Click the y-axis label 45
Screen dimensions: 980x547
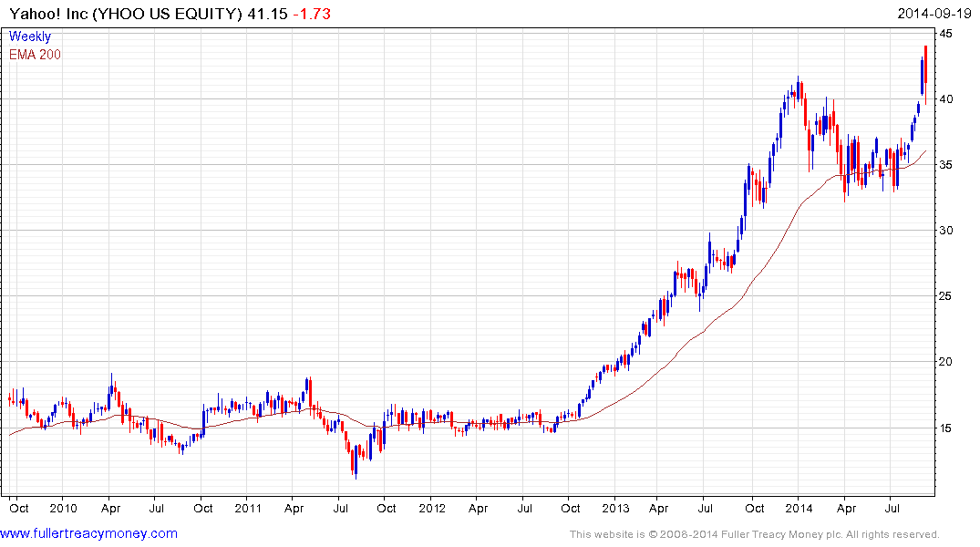[945, 33]
